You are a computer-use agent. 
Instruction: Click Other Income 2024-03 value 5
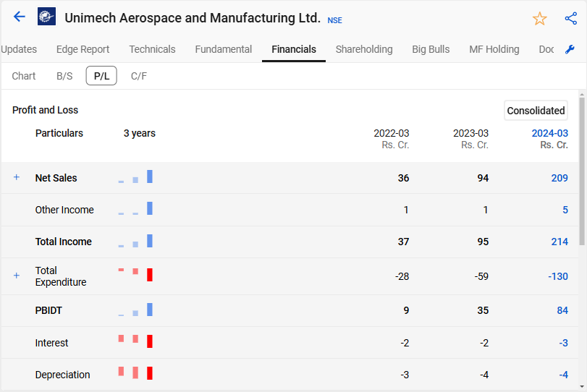tap(565, 210)
